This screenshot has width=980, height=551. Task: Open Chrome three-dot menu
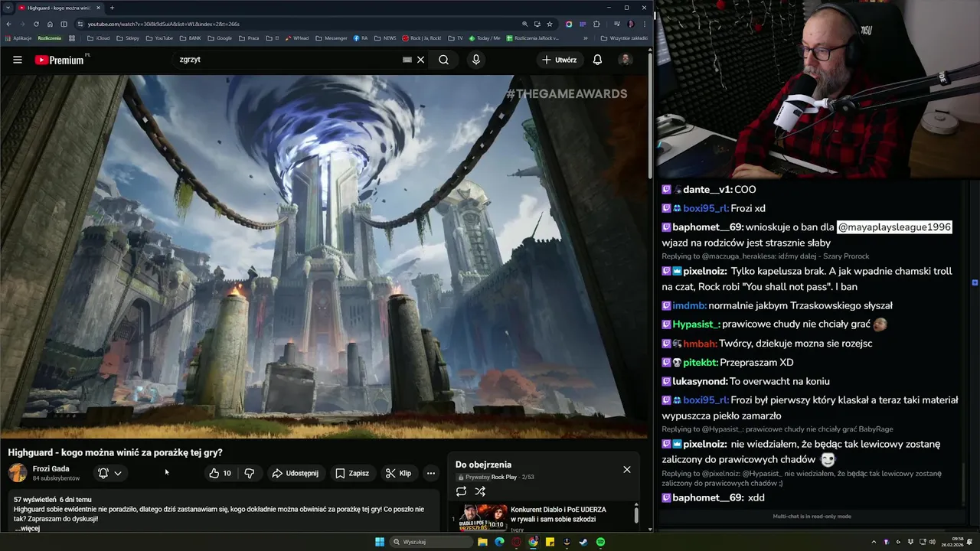[x=645, y=24]
